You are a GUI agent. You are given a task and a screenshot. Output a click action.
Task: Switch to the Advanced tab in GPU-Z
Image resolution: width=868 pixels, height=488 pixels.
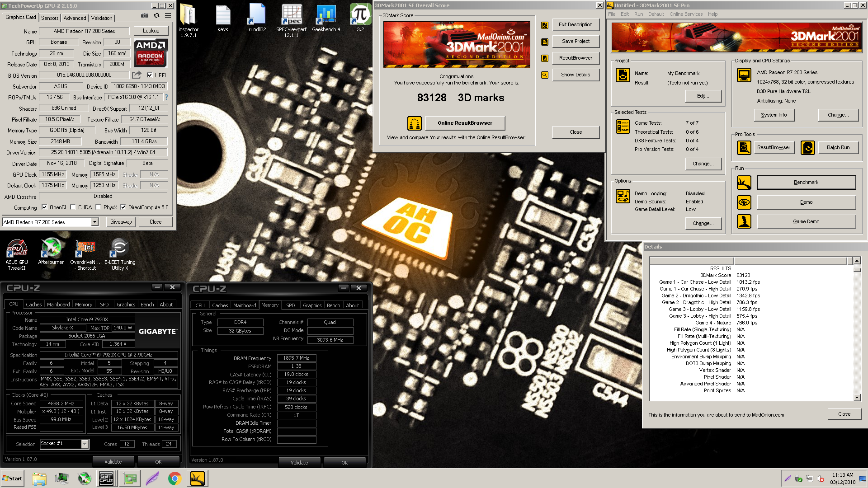[x=75, y=18]
